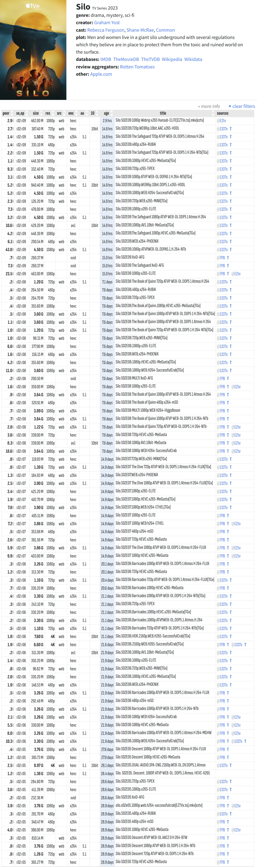257x868 pixels.
Task: Sort table by peer column header
Action: pyautogui.click(x=6, y=113)
